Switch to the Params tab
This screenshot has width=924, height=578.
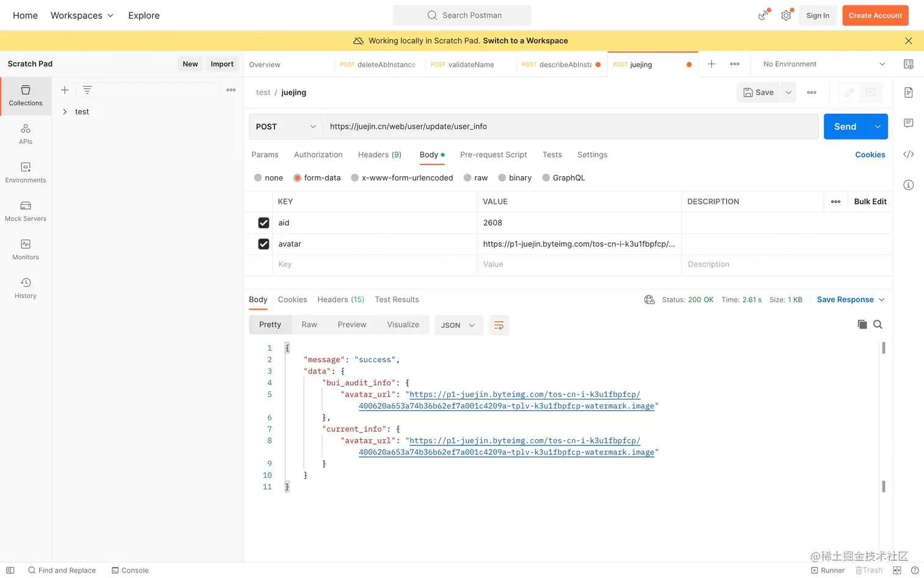point(265,155)
